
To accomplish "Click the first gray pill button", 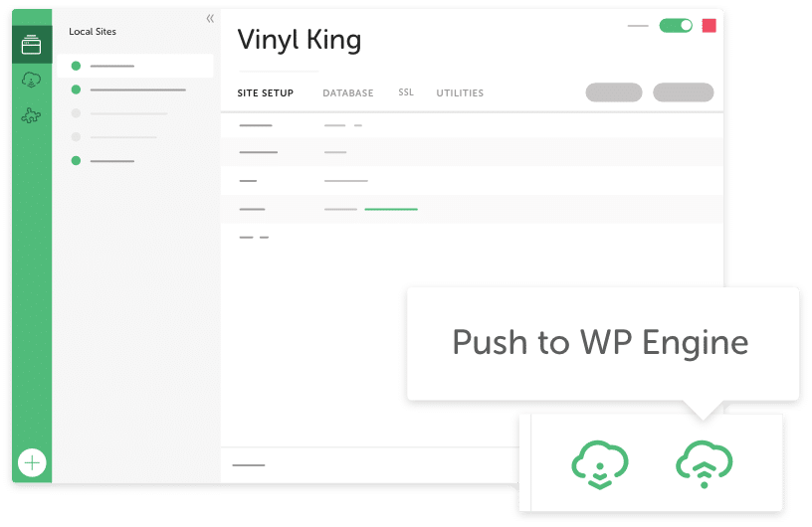I will click(614, 92).
